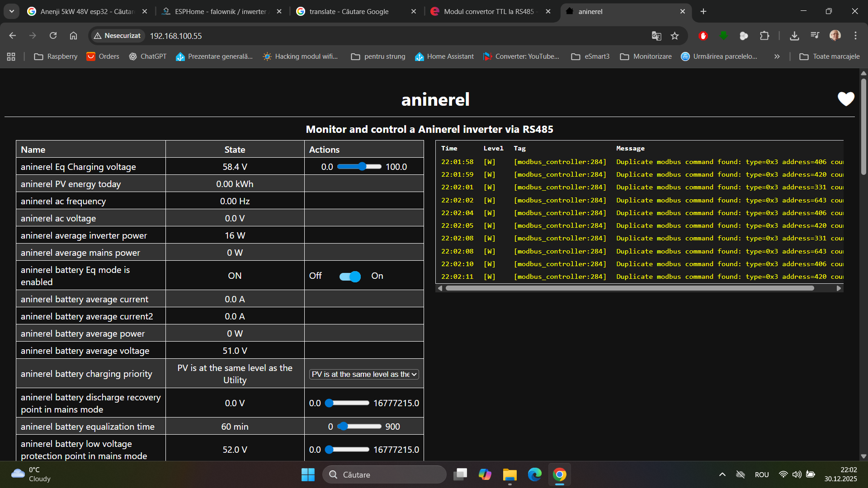Open the browser extensions puzzle icon
This screenshot has width=868, height=488.
764,36
